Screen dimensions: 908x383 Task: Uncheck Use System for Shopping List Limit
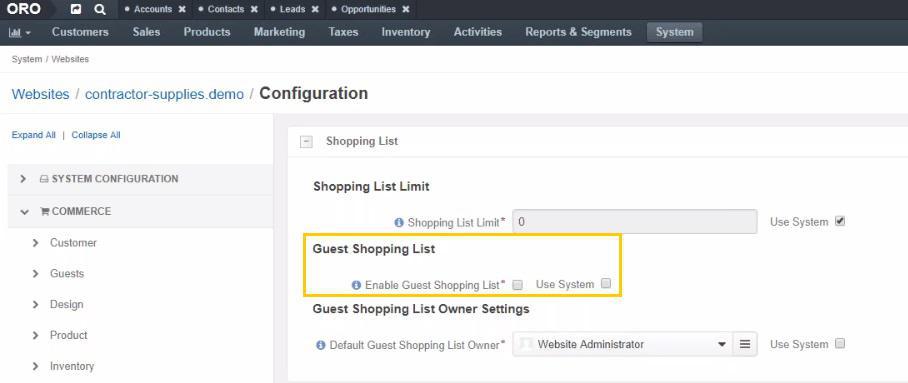[840, 221]
